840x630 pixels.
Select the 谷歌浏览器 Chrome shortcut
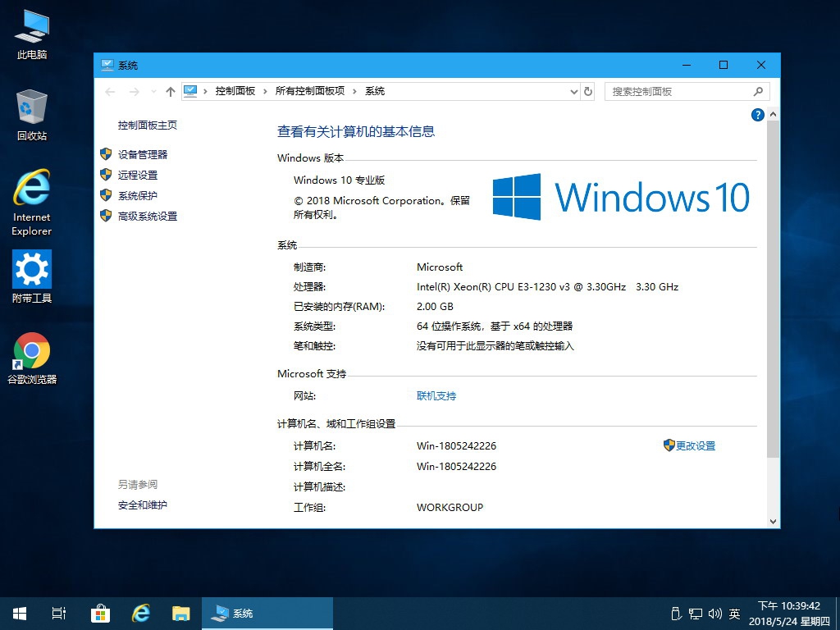pos(32,358)
